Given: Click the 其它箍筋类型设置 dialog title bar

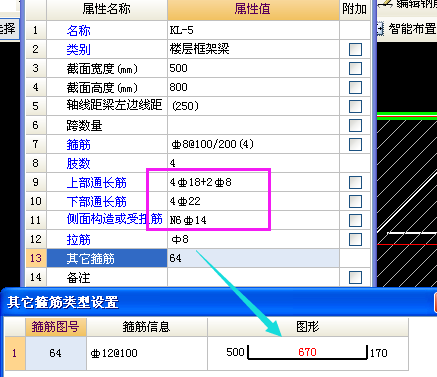Looking at the screenshot, I should coord(218,302).
